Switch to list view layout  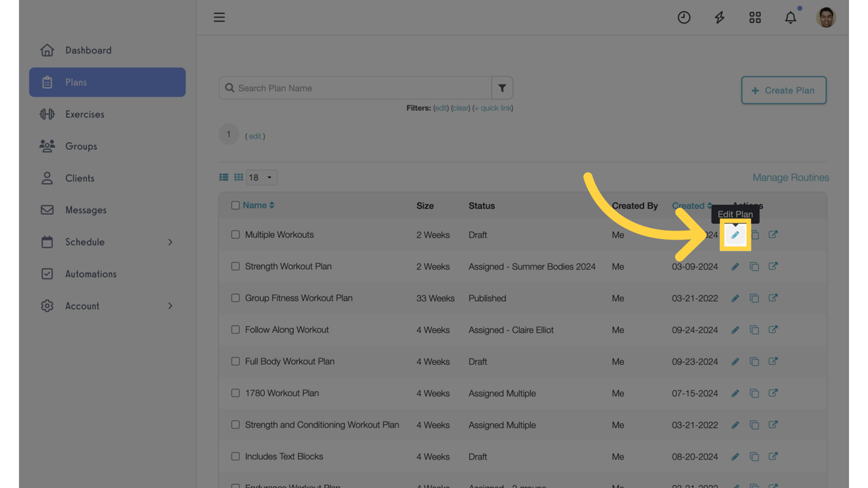pyautogui.click(x=223, y=177)
